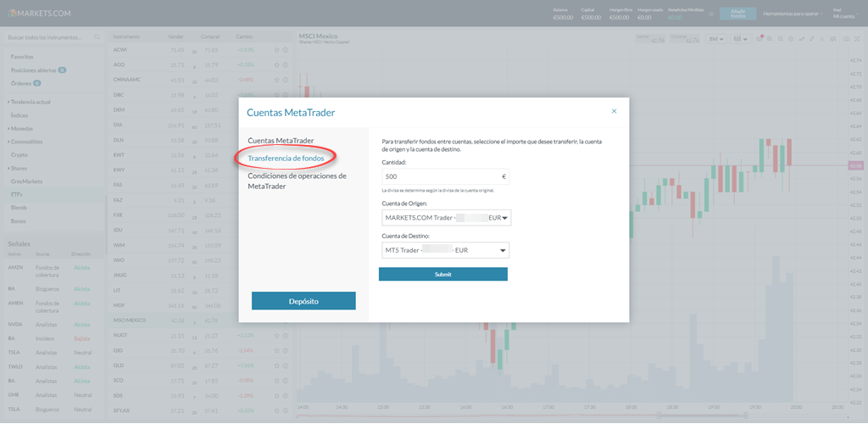Click the Markets.com logo
Viewport: 868px width, 424px height.
coord(39,13)
